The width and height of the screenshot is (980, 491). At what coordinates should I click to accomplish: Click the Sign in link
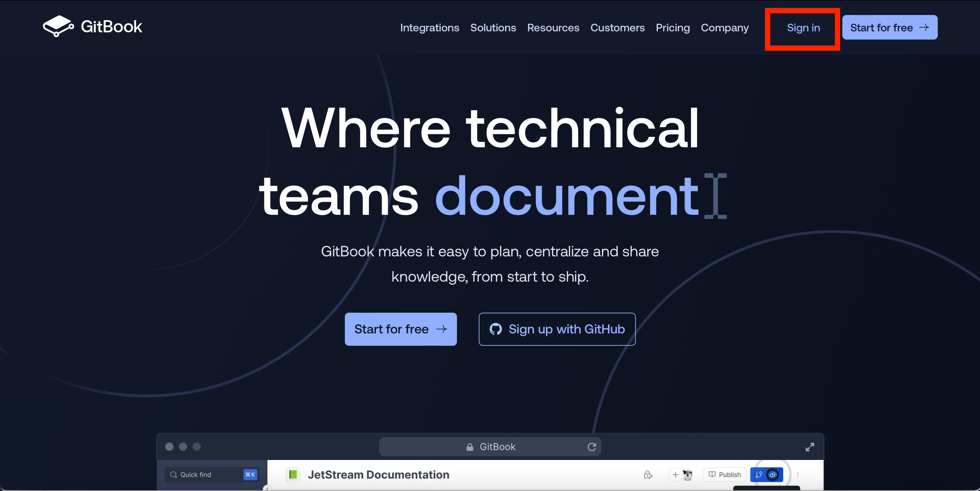pyautogui.click(x=803, y=27)
